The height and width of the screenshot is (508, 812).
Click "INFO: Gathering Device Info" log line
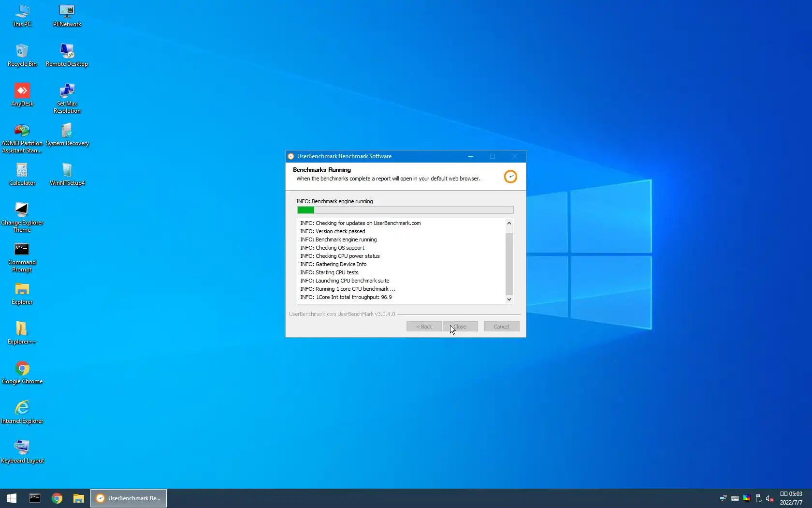[333, 264]
